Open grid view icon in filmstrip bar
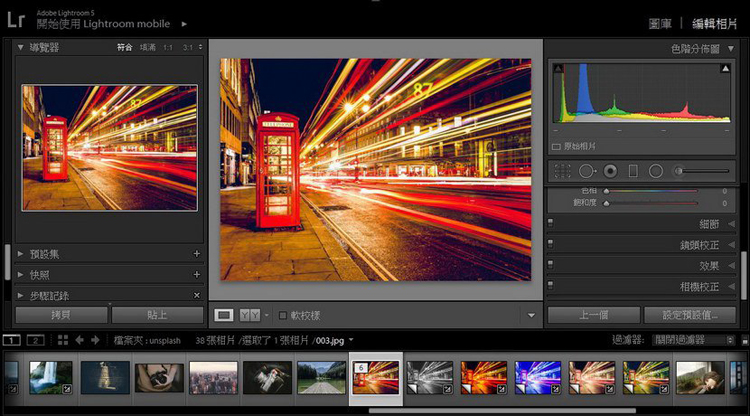This screenshot has height=416, width=750. [63, 340]
